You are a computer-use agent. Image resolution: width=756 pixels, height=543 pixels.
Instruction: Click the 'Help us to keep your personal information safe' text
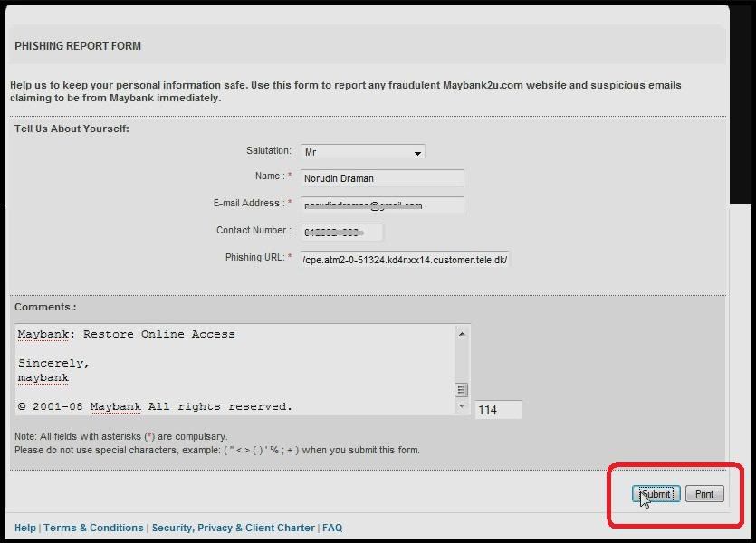click(x=345, y=91)
